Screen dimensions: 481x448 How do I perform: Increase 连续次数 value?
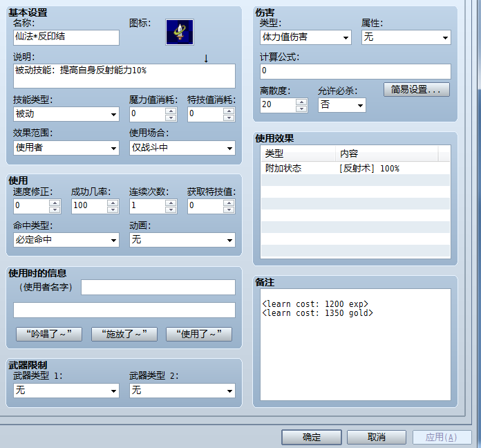coord(171,203)
